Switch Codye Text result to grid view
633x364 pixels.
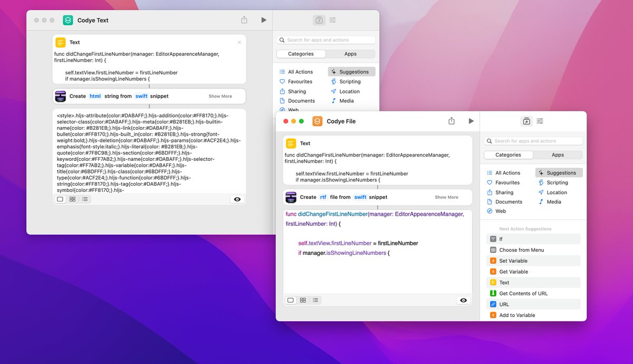72,199
